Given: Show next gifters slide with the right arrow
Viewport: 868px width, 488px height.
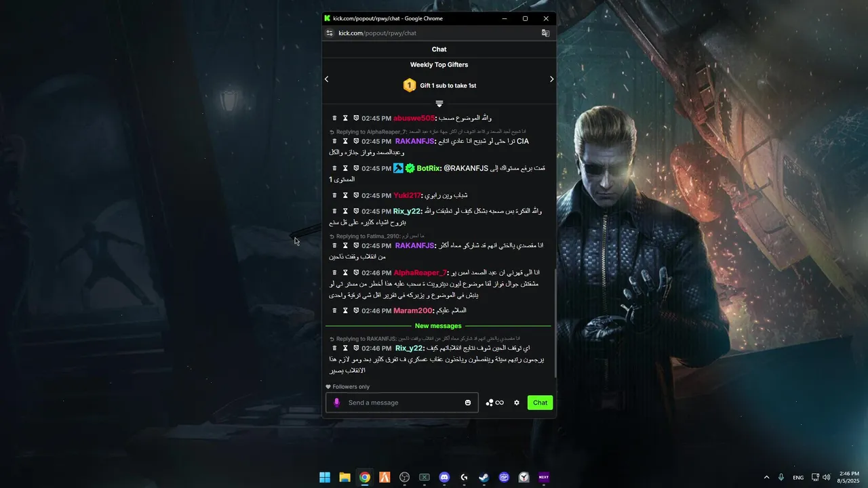Looking at the screenshot, I should click(551, 79).
